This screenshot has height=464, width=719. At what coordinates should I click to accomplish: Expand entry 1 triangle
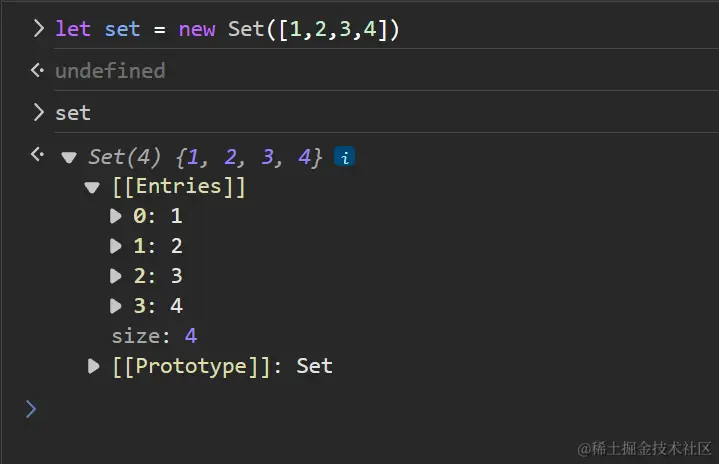(x=116, y=246)
